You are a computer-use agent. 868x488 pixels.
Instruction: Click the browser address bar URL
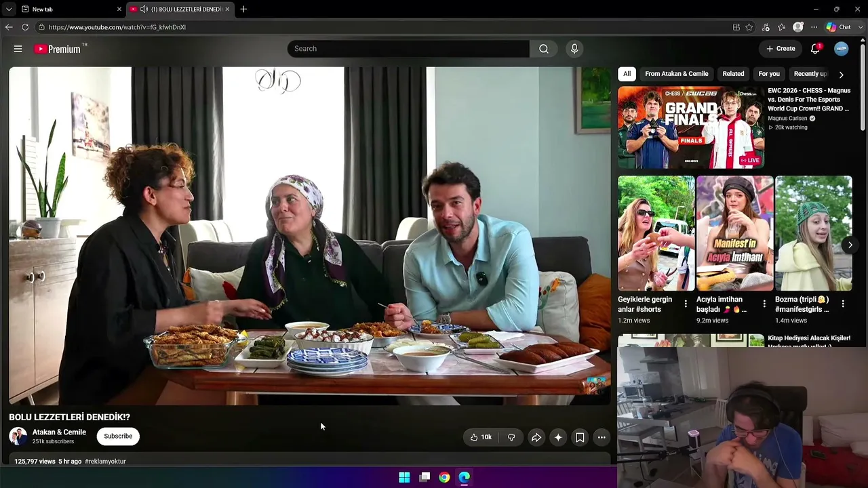click(117, 27)
